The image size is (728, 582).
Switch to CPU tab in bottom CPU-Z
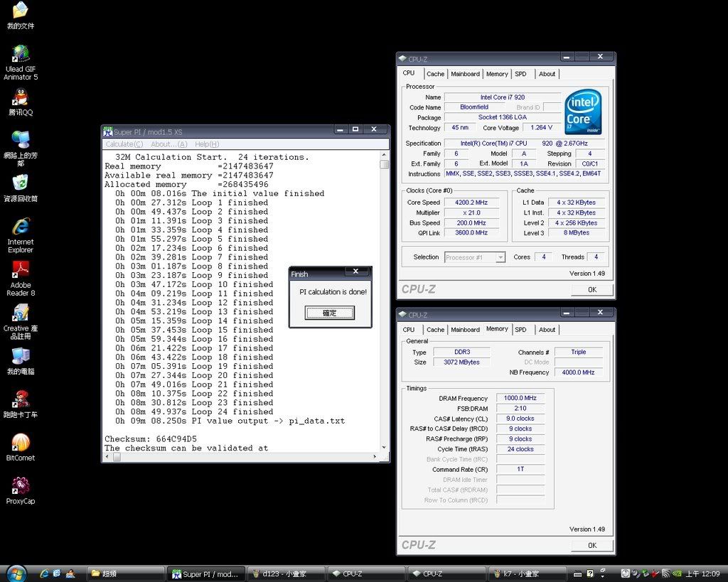(409, 330)
